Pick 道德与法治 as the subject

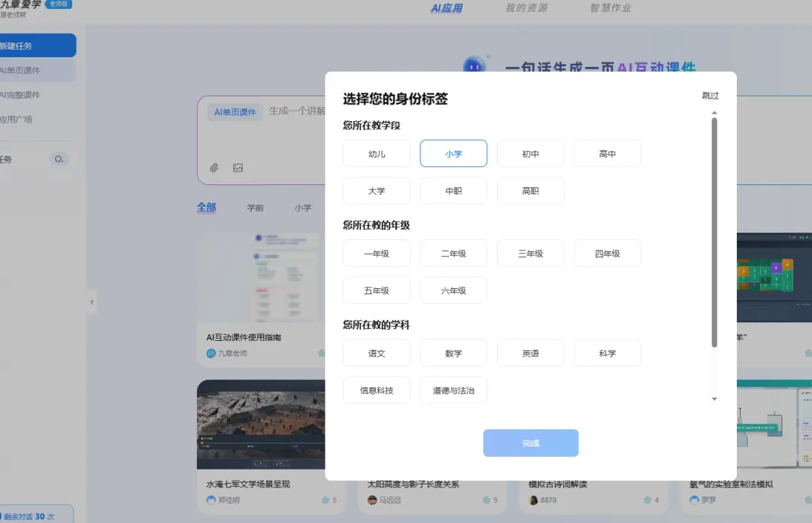click(453, 391)
